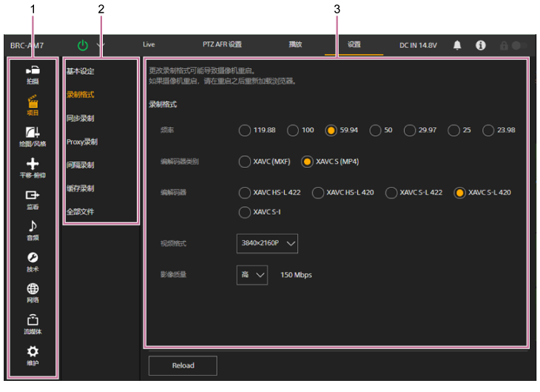Image resolution: width=540 pixels, height=392 pixels.
Task: Expand the chevron next to power icon
Action: click(x=101, y=45)
